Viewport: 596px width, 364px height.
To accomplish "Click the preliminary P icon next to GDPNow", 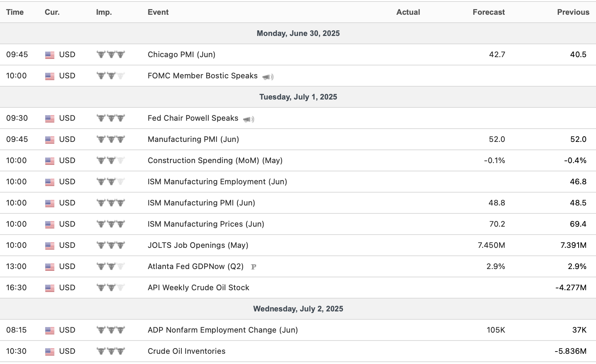I will [x=253, y=267].
